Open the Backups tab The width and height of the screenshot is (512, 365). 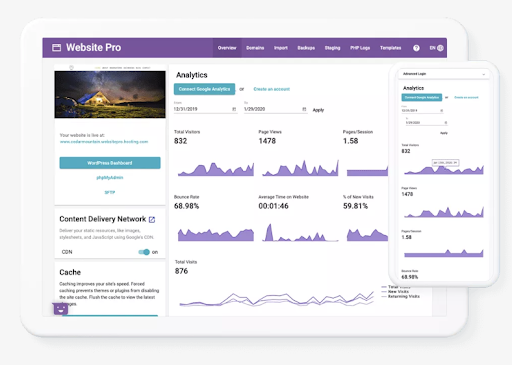[306, 48]
